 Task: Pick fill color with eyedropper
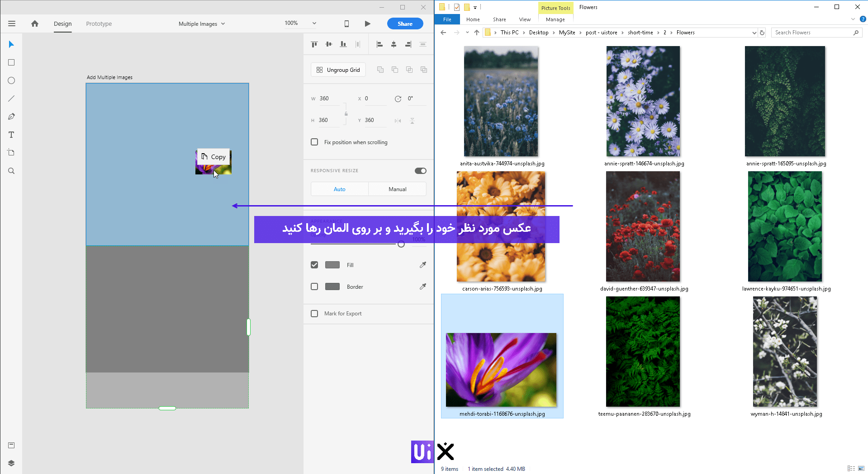[423, 265]
